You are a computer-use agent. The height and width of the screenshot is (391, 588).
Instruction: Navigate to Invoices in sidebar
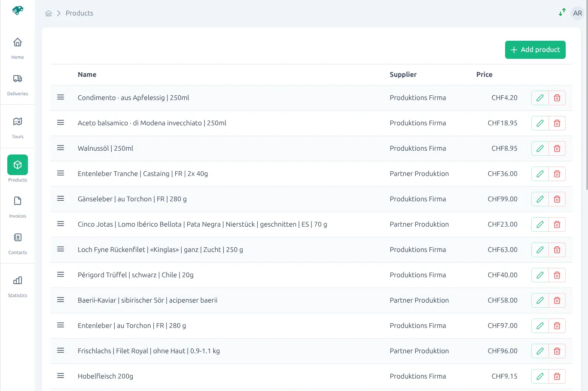pyautogui.click(x=18, y=206)
